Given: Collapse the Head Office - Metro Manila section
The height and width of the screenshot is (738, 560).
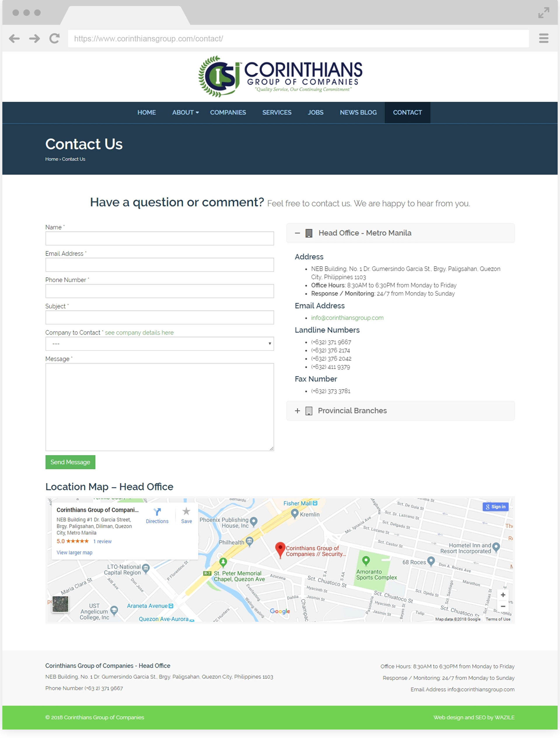Looking at the screenshot, I should pos(400,233).
